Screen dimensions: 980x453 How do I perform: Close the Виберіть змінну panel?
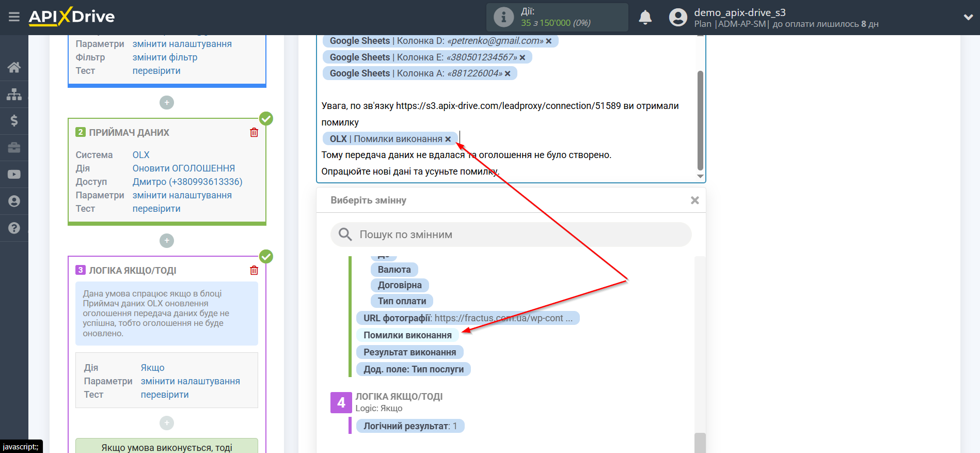[x=695, y=200]
